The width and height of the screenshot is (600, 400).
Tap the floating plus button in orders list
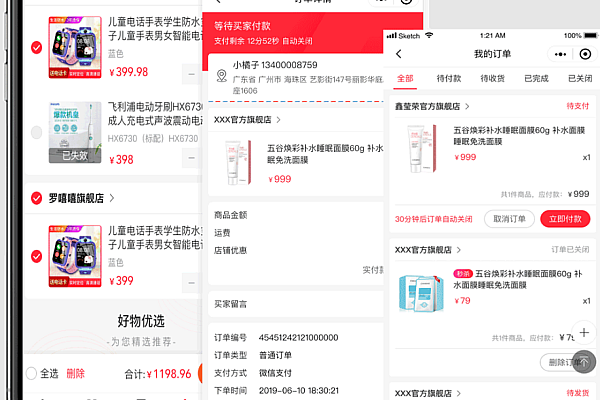coord(584,333)
